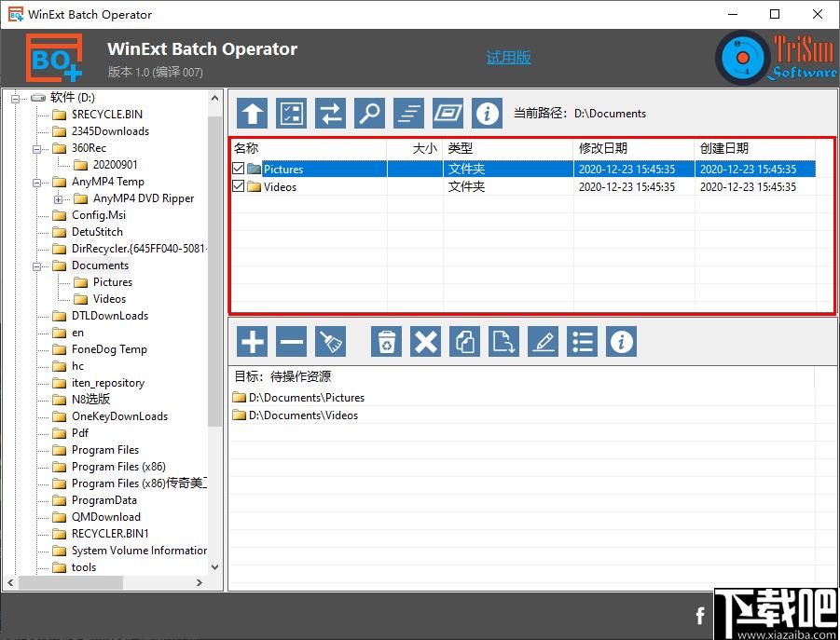Uncheck the Pictures row checkbox
Image resolution: width=840 pixels, height=640 pixels.
coord(239,169)
